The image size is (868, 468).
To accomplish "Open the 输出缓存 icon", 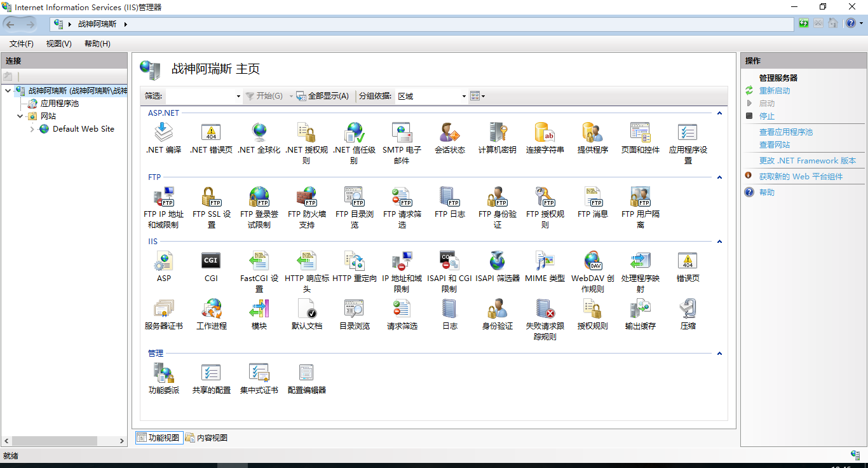I will coord(641,308).
